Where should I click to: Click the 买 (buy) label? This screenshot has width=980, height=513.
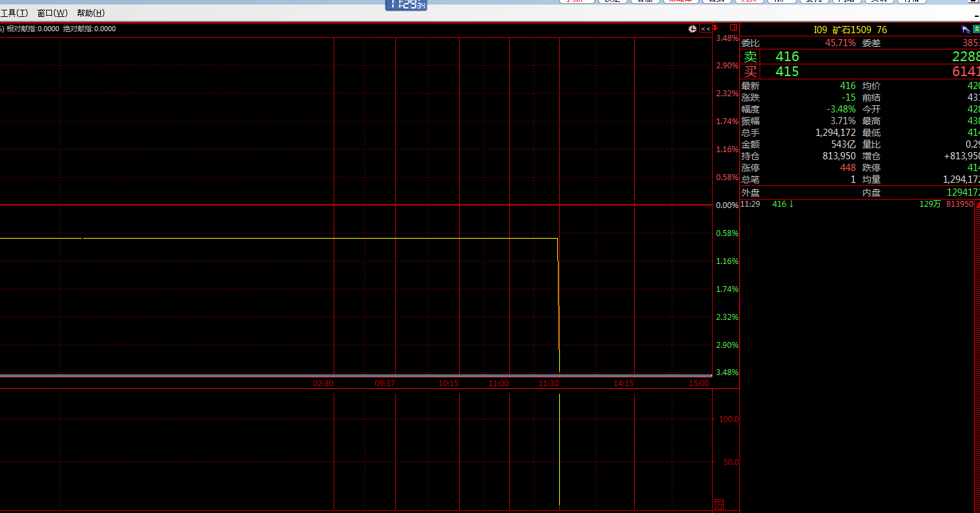pyautogui.click(x=750, y=72)
